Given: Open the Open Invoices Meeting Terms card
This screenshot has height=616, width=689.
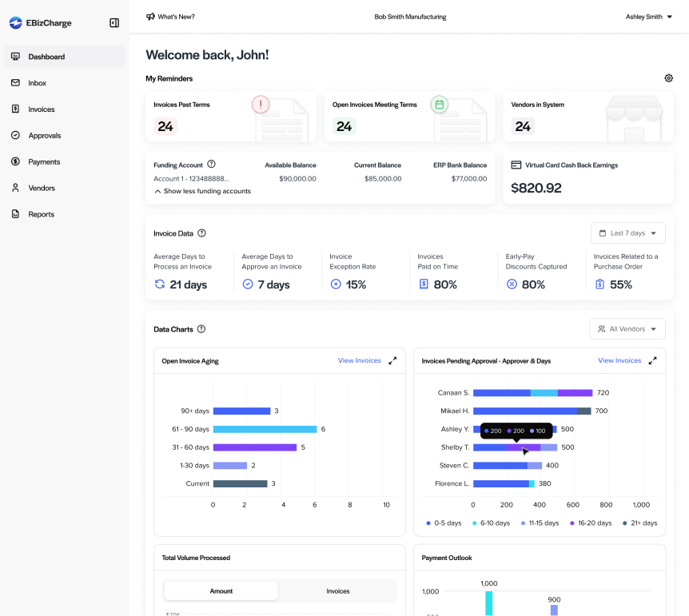Looking at the screenshot, I should [409, 117].
